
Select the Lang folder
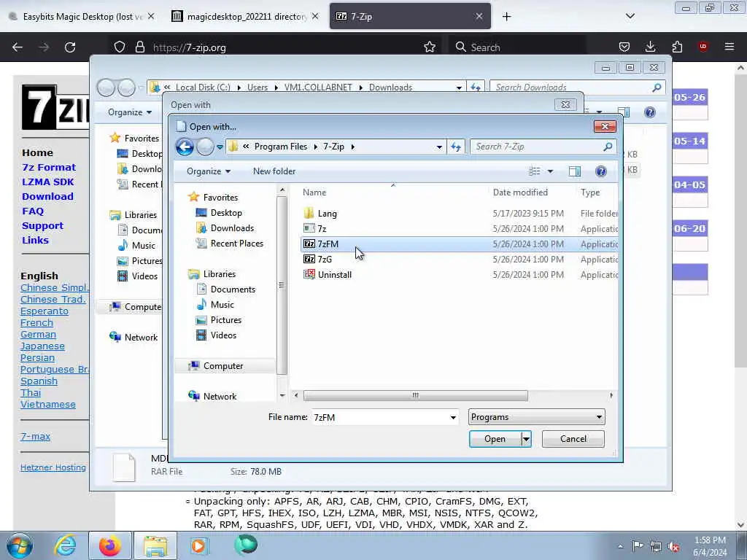(x=460, y=214)
